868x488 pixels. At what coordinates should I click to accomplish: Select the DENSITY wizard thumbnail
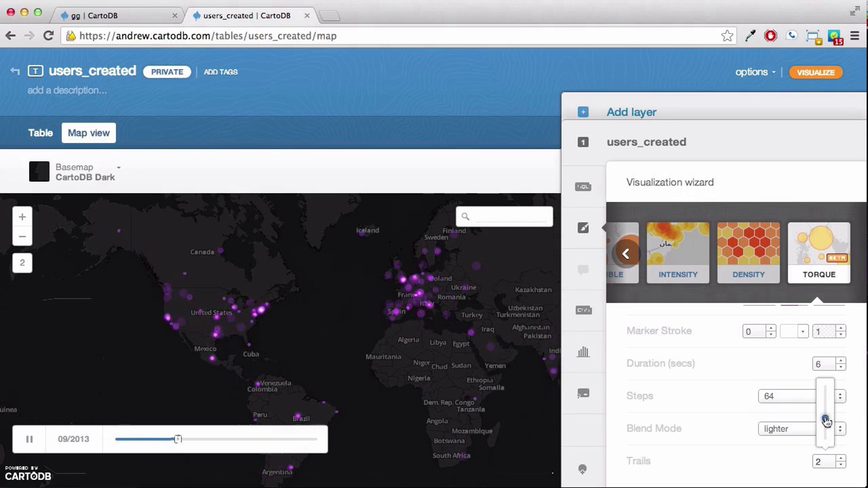pyautogui.click(x=748, y=252)
